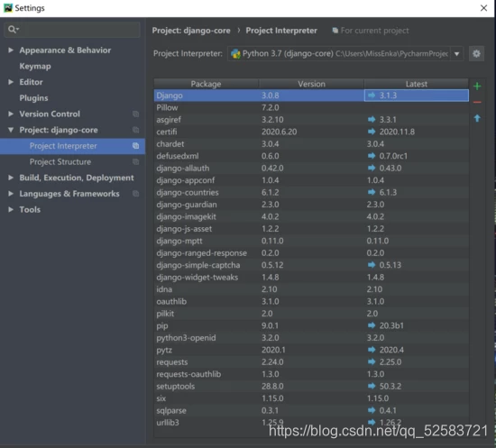Select Project Structure in the tree
Image resolution: width=496 pixels, height=448 pixels.
click(x=60, y=162)
